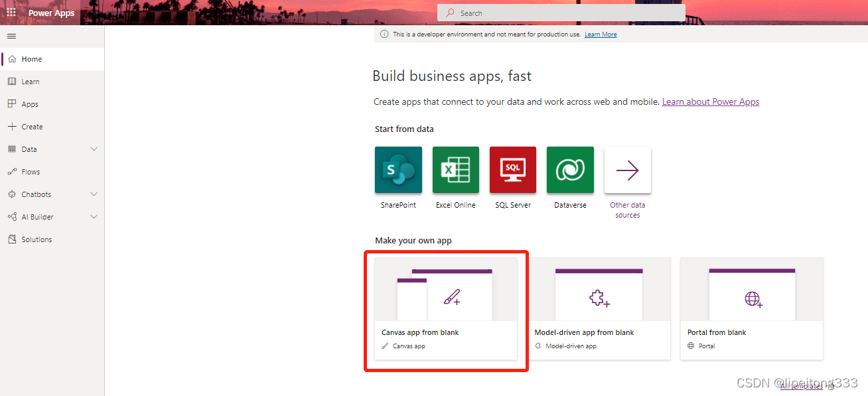This screenshot has width=868, height=396.
Task: Click the 'SharePoint' label under tile
Action: 398,206
